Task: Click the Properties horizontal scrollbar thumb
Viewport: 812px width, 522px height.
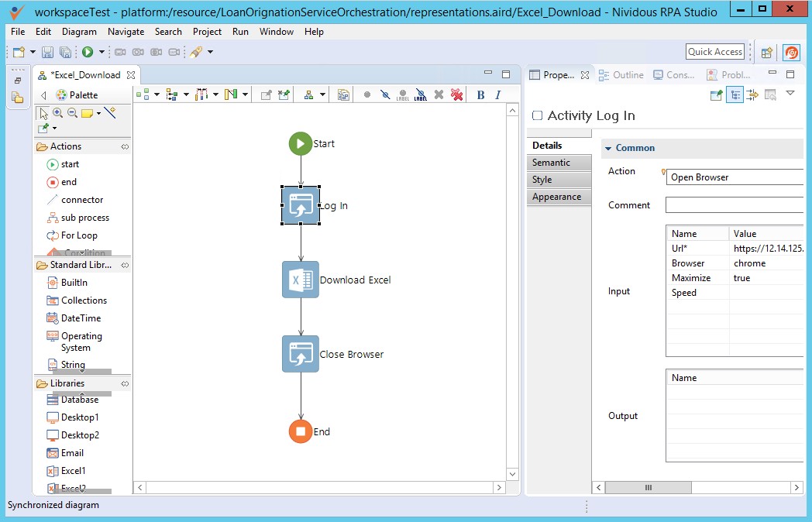Action: (x=648, y=487)
